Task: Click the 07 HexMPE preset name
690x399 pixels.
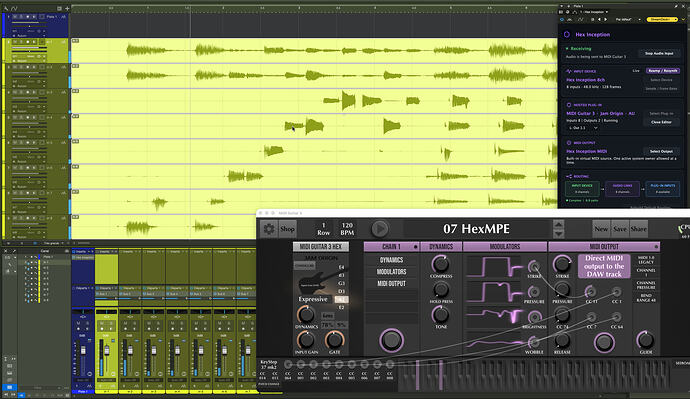Action: [476, 229]
